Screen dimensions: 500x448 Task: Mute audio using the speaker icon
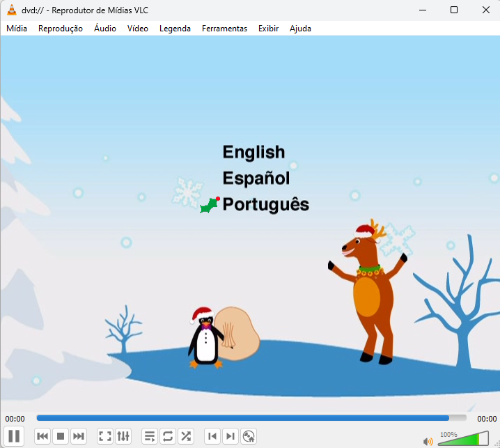click(428, 440)
